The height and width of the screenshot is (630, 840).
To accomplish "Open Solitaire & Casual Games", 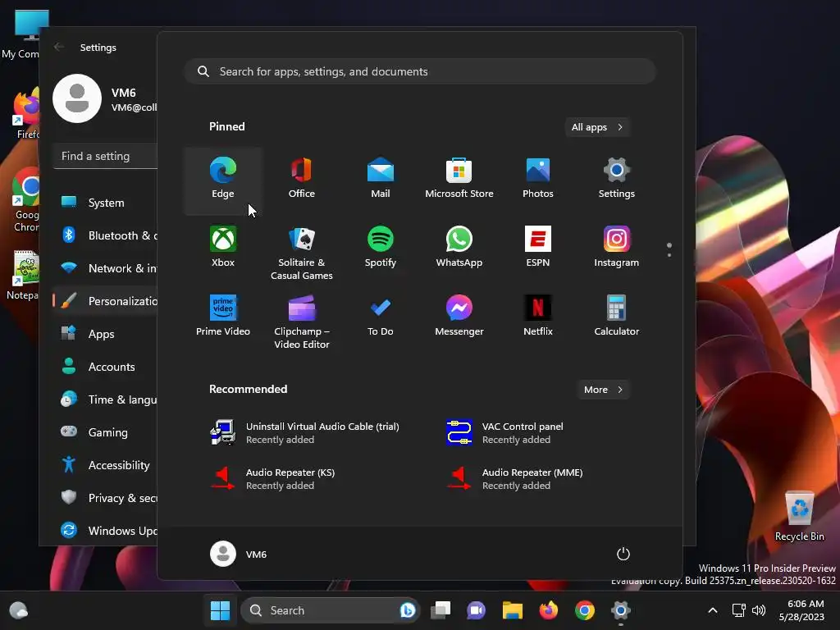I will (302, 253).
